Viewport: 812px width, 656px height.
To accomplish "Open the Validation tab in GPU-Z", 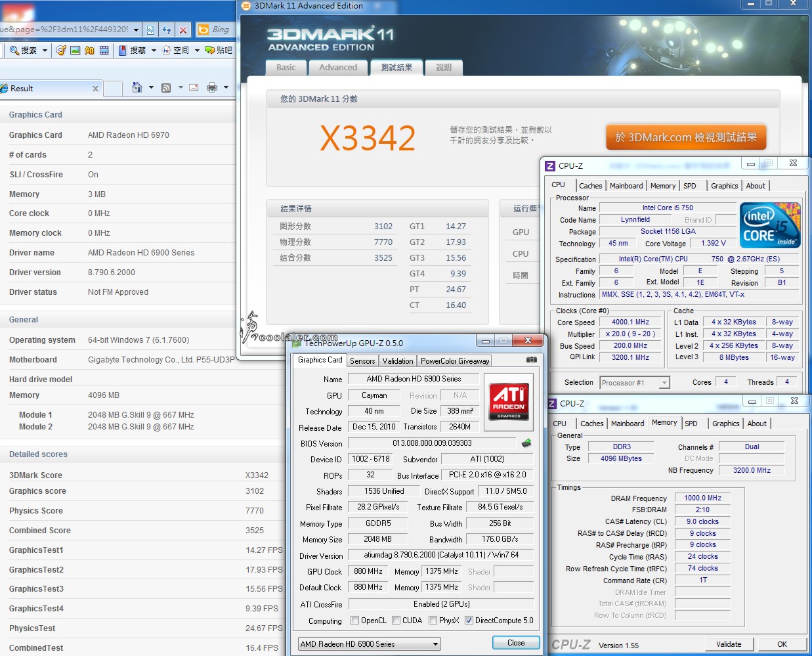I will (x=398, y=361).
